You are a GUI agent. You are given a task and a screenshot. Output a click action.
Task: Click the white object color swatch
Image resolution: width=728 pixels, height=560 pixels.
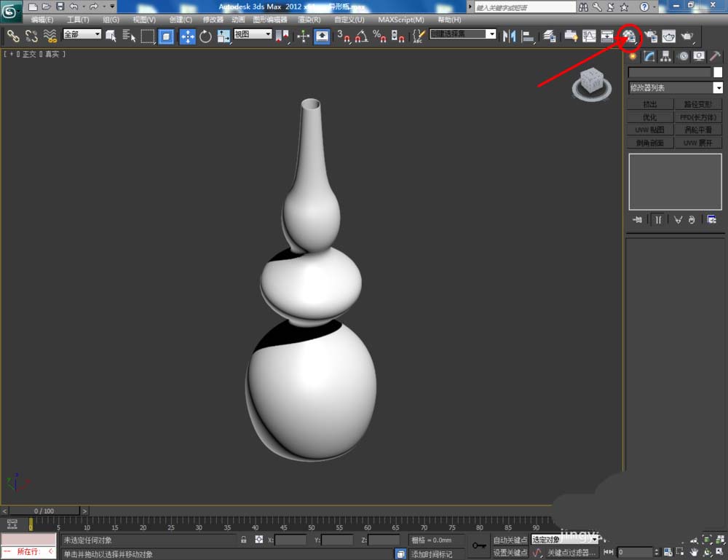pyautogui.click(x=718, y=72)
